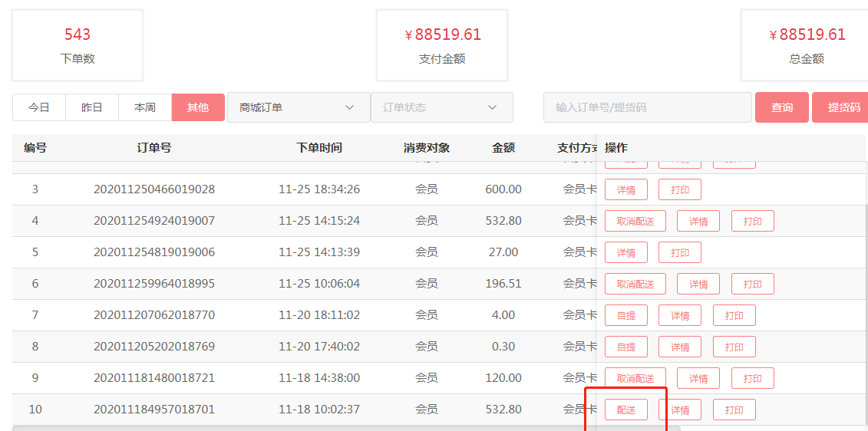Click 打印 for order 202011254924019007
The width and height of the screenshot is (868, 431).
753,222
